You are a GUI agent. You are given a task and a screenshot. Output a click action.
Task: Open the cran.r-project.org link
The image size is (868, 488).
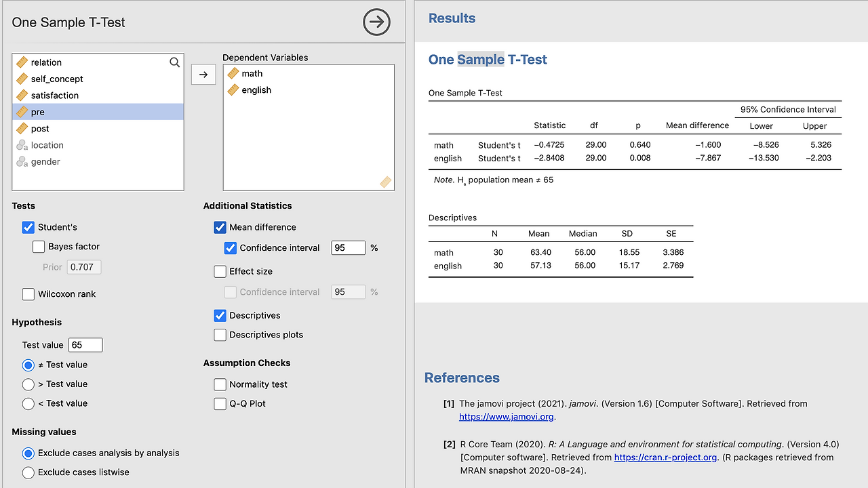pyautogui.click(x=666, y=457)
